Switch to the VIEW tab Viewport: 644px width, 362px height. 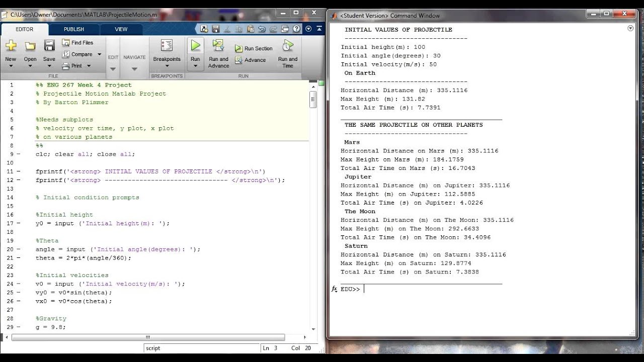tap(121, 29)
